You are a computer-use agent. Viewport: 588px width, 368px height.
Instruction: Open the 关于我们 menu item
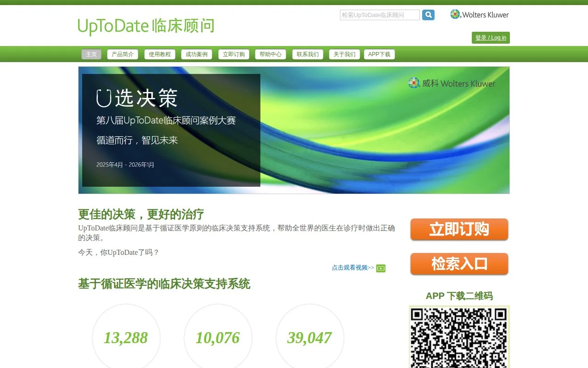345,54
